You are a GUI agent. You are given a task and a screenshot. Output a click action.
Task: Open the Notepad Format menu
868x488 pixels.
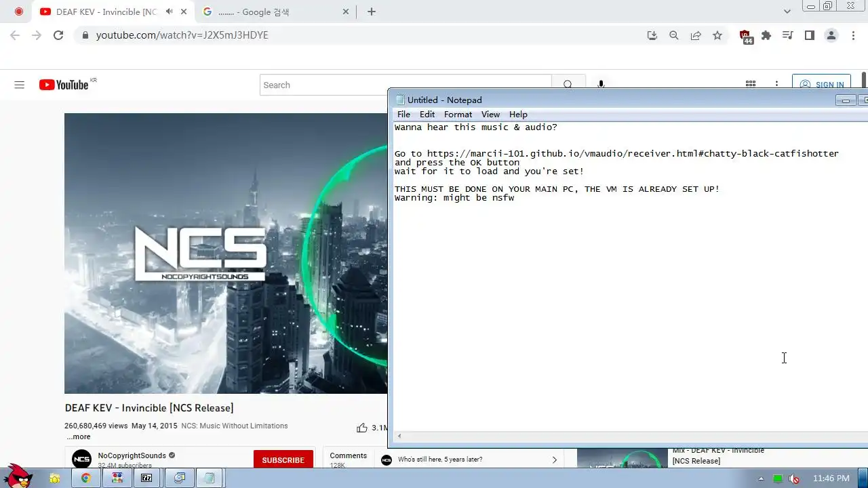458,114
